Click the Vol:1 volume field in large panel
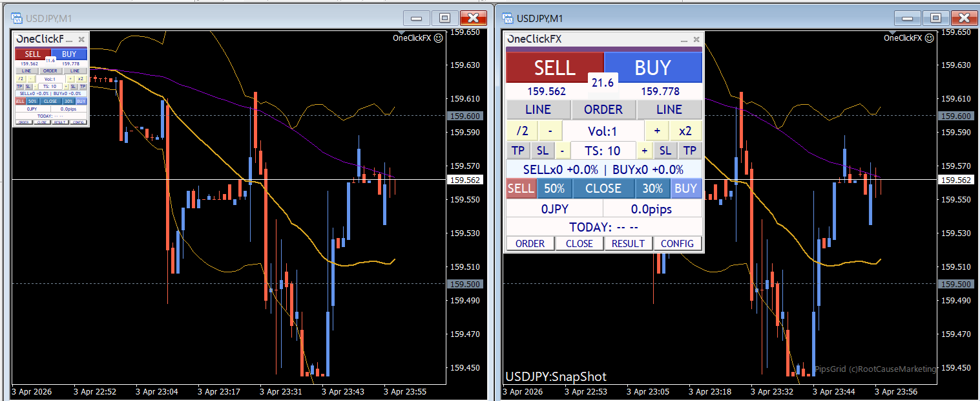980x401 pixels. coord(603,131)
